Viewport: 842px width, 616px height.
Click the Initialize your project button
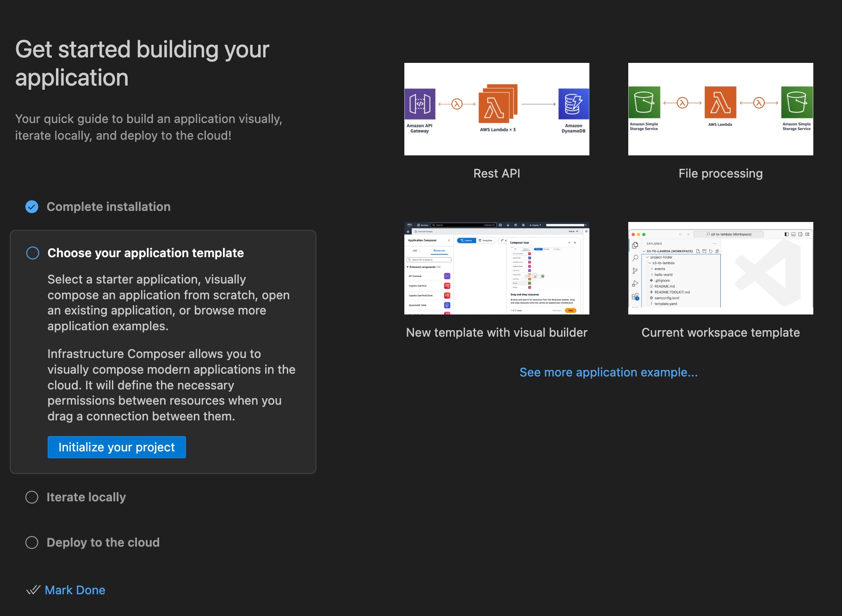point(116,447)
